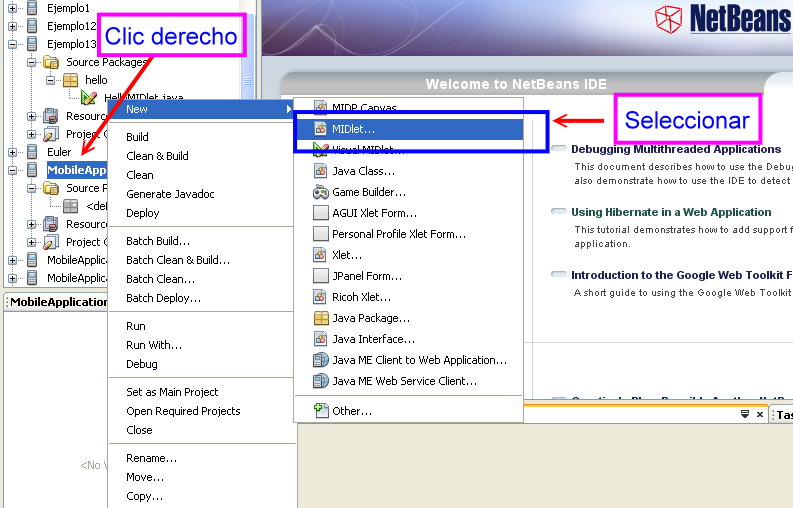793x508 pixels.
Task: Expand Resources under Ejemplo13
Action: pos(32,116)
